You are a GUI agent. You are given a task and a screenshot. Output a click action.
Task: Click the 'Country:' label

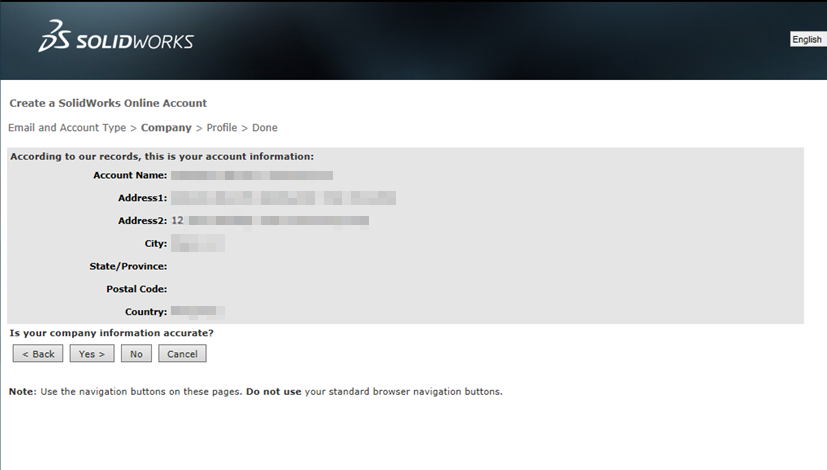(x=146, y=312)
